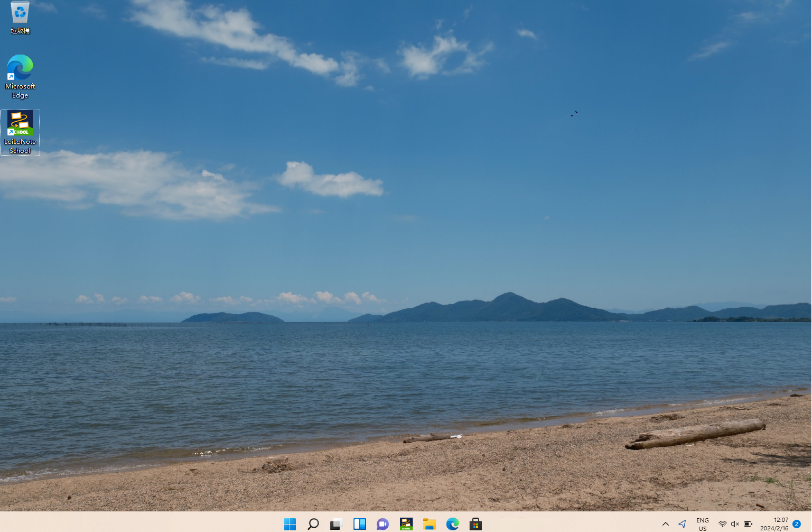Viewport: 812px width, 532px height.
Task: Click the location arrow tray icon
Action: 682,524
